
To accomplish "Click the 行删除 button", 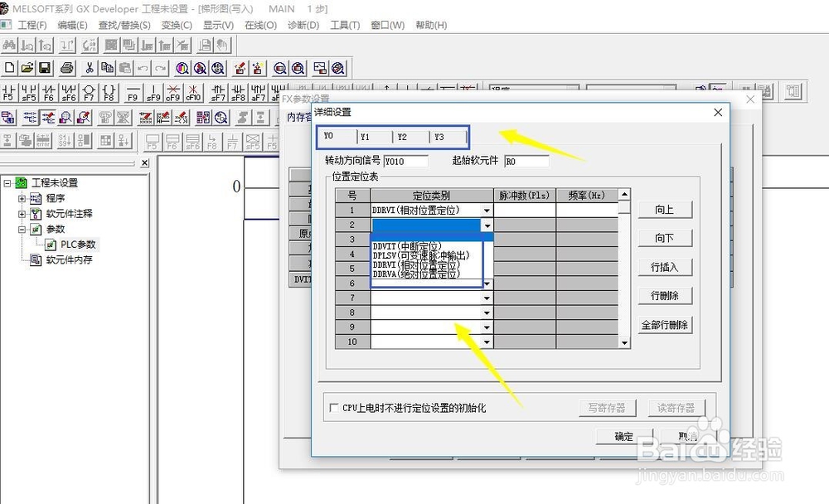I will (665, 296).
